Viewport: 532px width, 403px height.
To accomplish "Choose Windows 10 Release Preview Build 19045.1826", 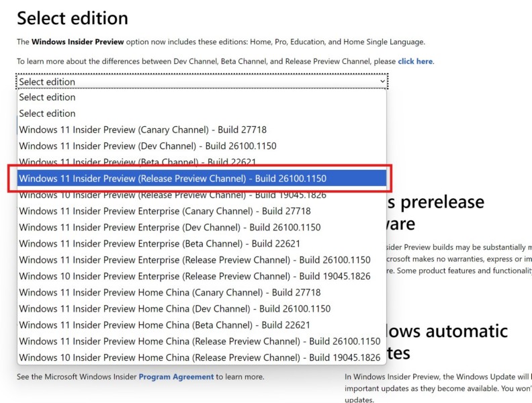I will 173,195.
